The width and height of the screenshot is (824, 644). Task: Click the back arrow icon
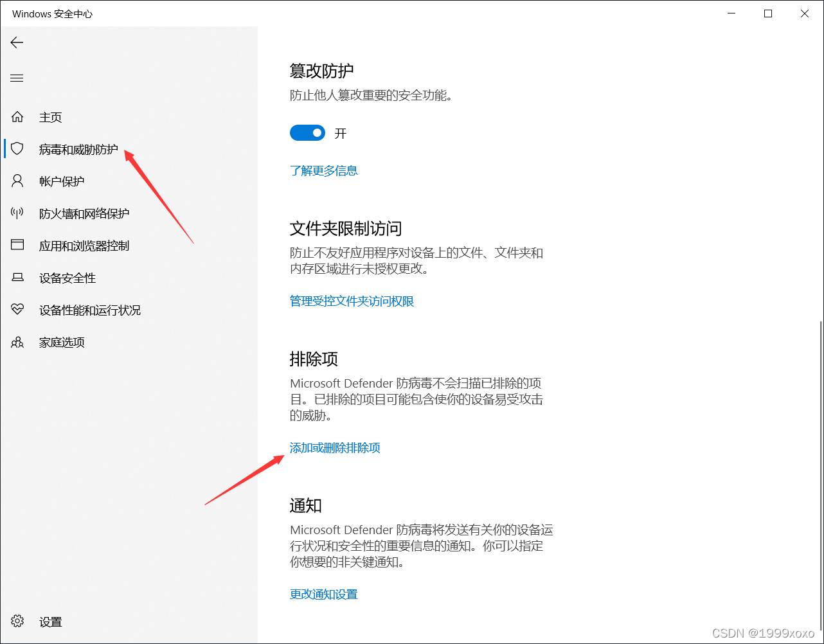coord(17,42)
